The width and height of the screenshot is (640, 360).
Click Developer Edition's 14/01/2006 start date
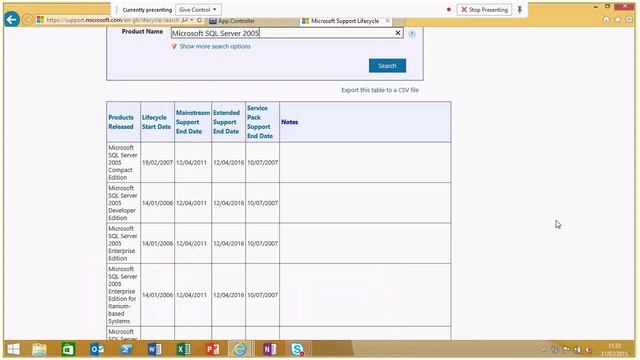pyautogui.click(x=157, y=203)
